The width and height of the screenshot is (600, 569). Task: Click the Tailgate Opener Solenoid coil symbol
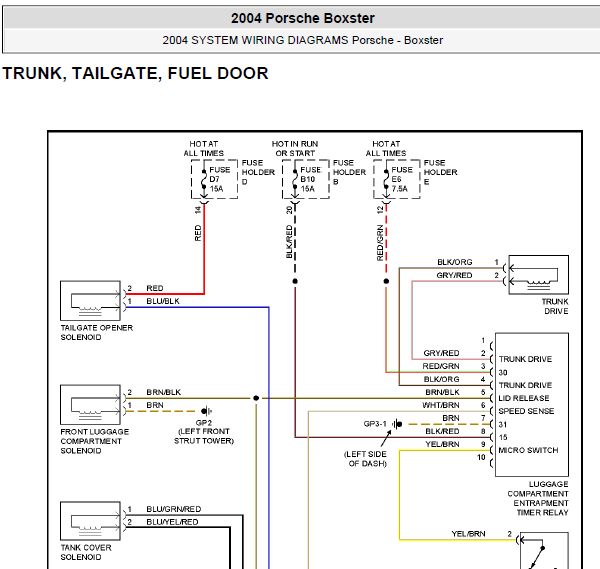90,301
